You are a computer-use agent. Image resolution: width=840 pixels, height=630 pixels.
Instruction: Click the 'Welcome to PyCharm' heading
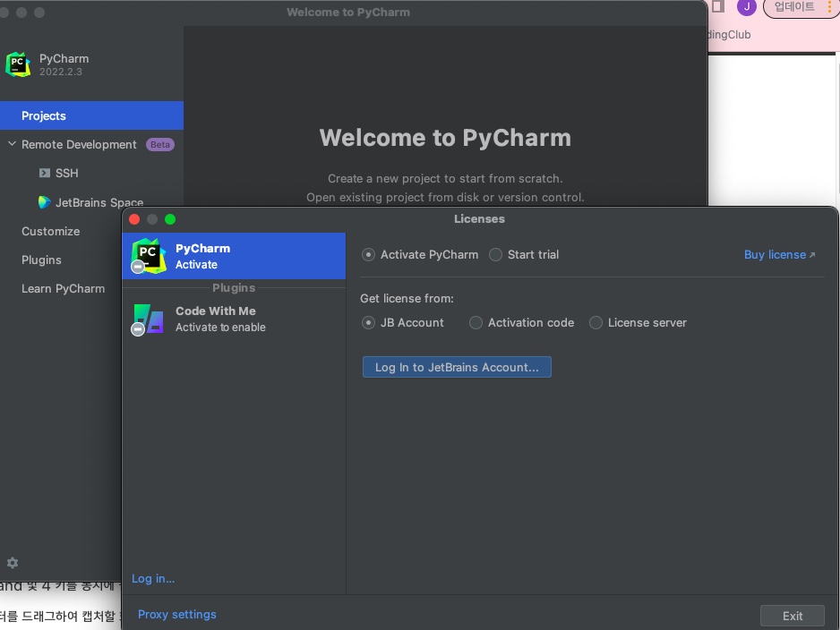point(445,138)
